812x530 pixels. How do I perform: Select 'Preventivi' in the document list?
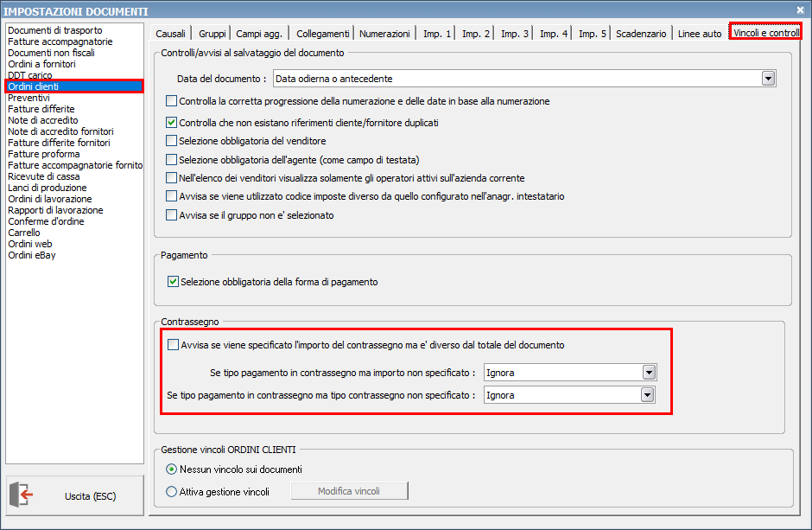pyautogui.click(x=29, y=98)
